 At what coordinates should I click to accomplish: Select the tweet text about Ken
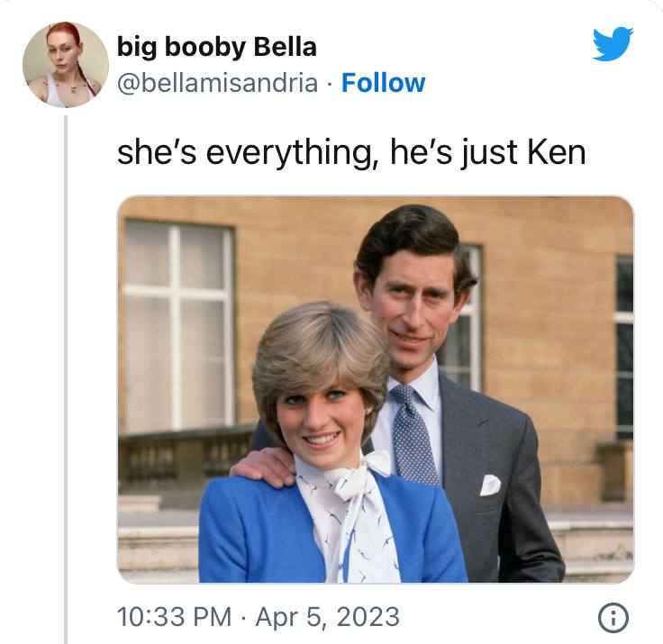tap(351, 152)
